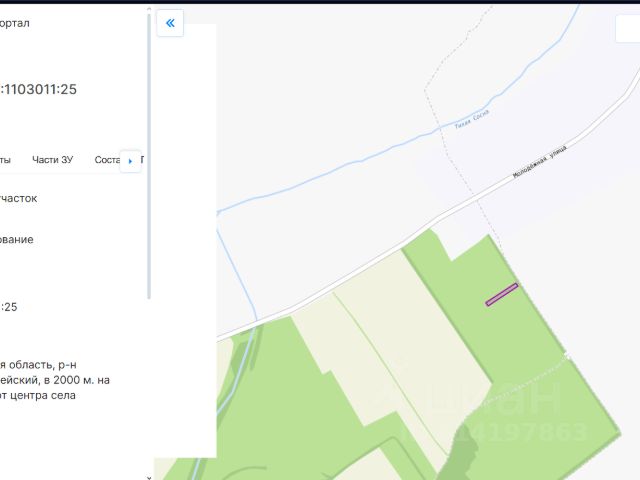Click the white button at map's top-right

point(628,28)
